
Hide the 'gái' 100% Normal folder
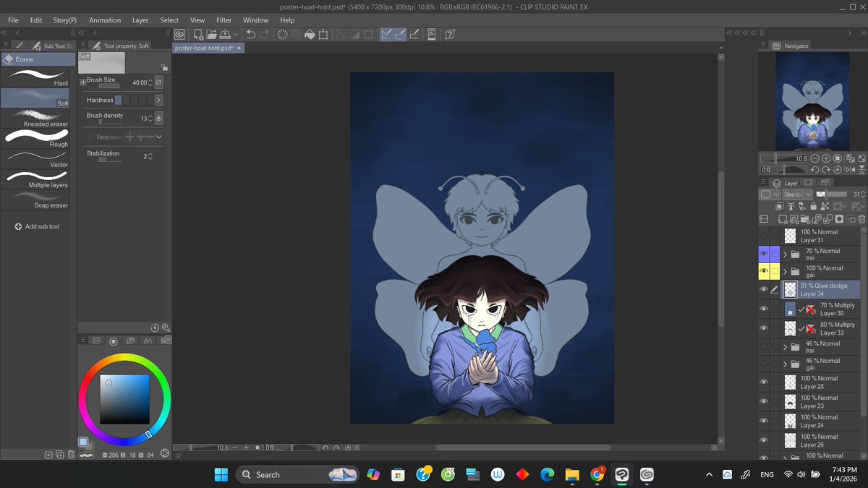coord(763,272)
